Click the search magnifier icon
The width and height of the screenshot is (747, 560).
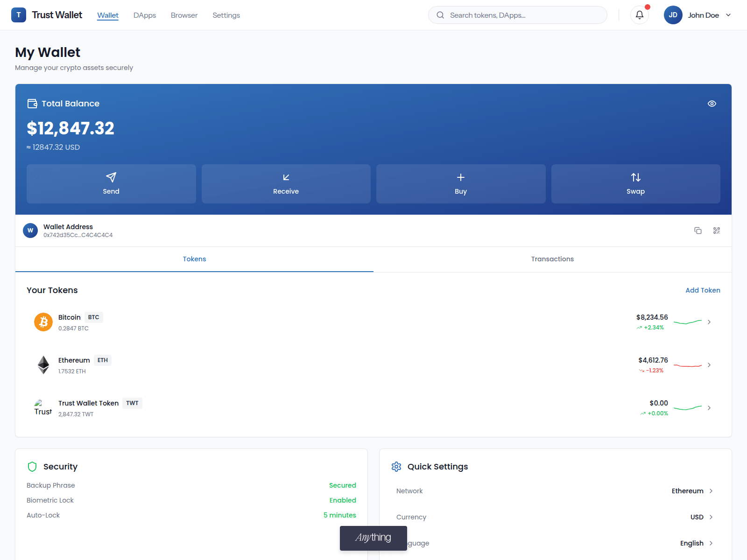(x=440, y=15)
